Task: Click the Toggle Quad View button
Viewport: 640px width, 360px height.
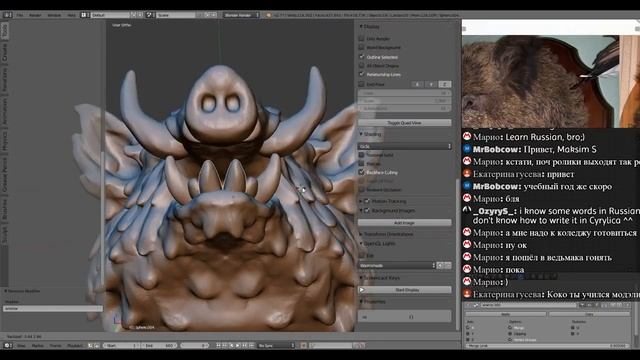Action: coord(405,122)
